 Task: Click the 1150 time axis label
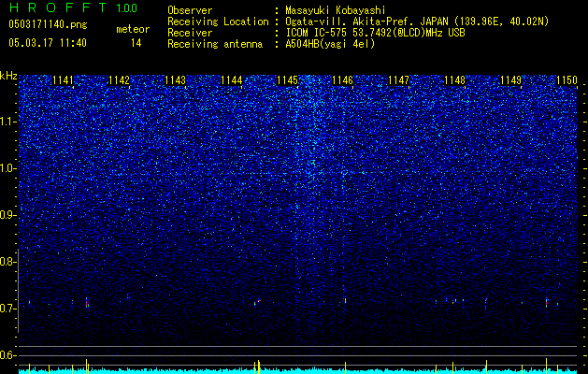click(566, 80)
